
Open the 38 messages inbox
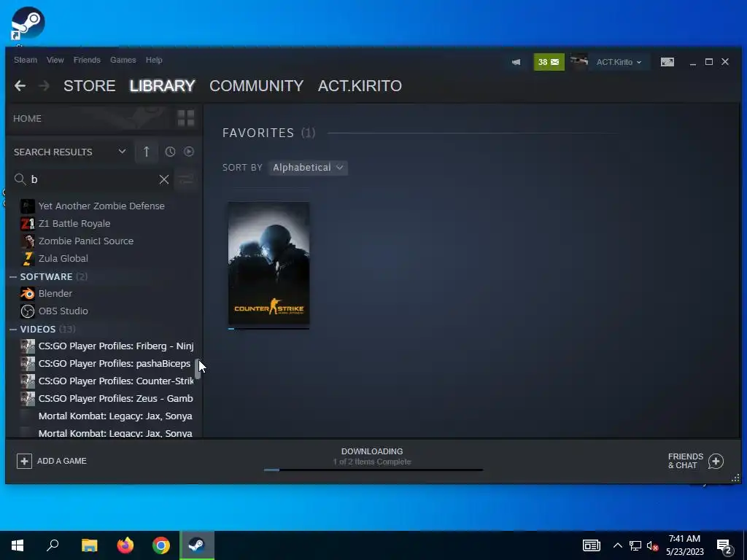[x=549, y=62]
